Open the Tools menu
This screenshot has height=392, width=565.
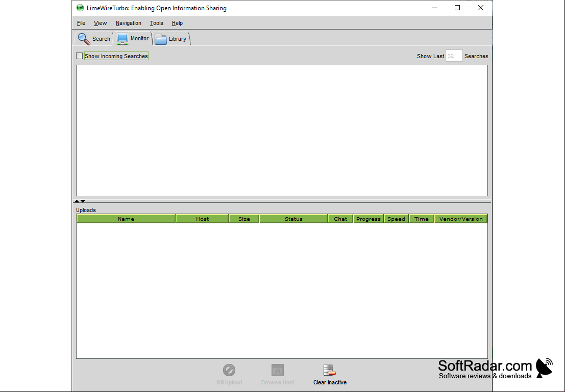click(156, 23)
